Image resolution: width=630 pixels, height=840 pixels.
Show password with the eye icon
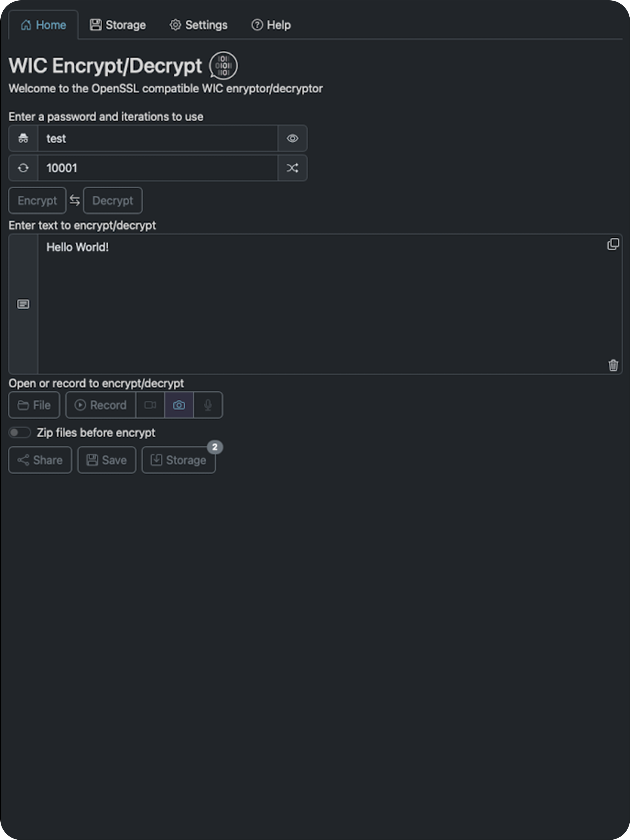point(292,138)
